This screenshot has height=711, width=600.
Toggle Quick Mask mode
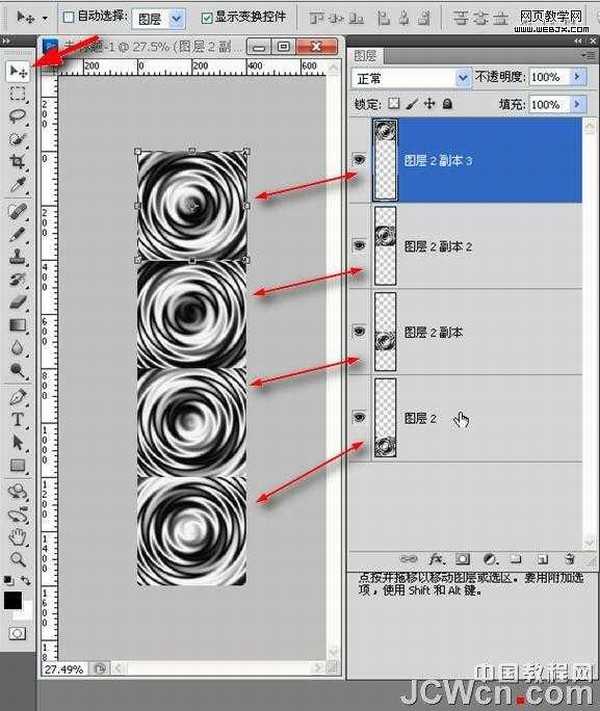click(x=17, y=633)
